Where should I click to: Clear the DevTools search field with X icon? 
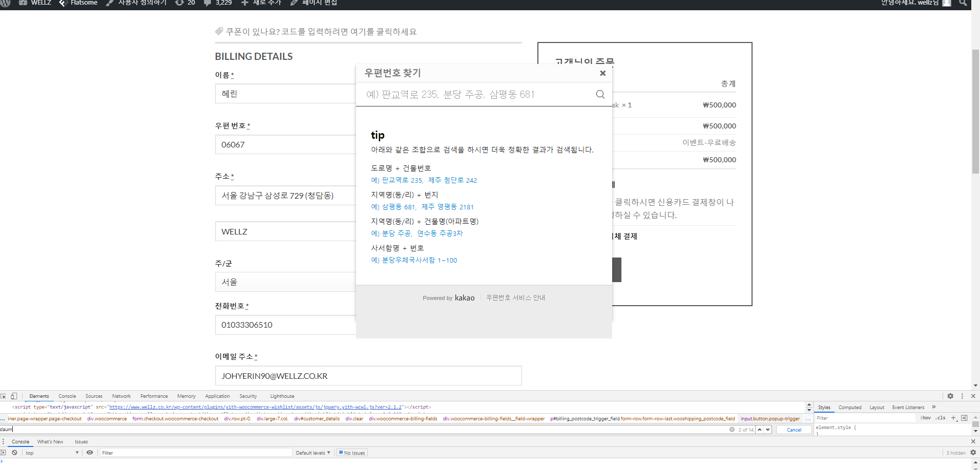click(x=732, y=430)
